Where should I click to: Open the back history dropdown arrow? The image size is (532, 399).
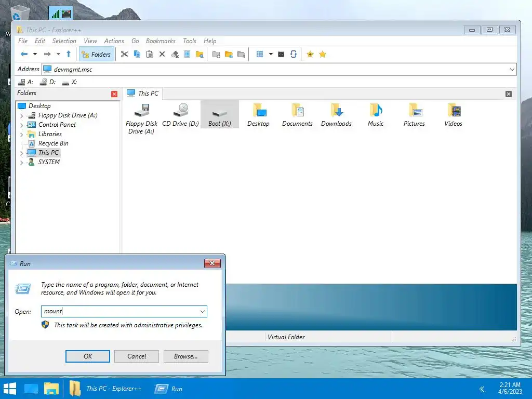(x=35, y=54)
